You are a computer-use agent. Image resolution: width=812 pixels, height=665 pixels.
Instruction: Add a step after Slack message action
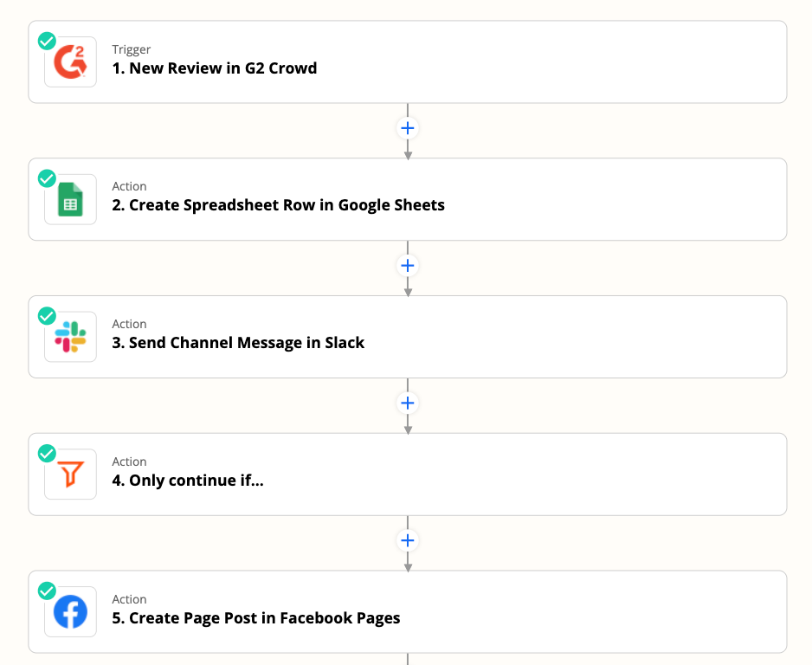pos(408,403)
